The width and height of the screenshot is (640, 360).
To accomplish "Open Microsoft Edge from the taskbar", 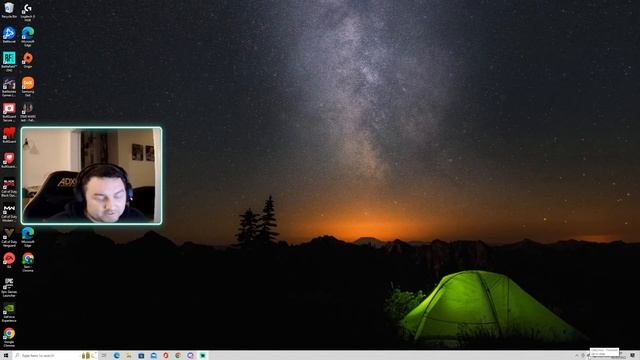I will tap(117, 356).
